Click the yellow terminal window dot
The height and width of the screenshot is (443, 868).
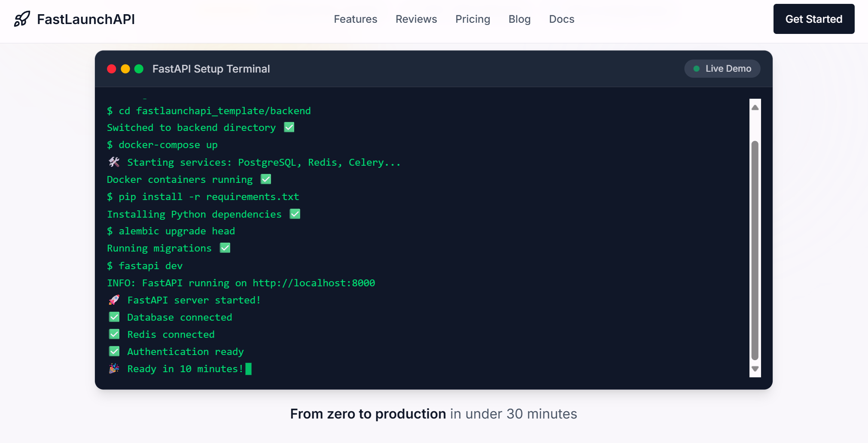click(125, 69)
